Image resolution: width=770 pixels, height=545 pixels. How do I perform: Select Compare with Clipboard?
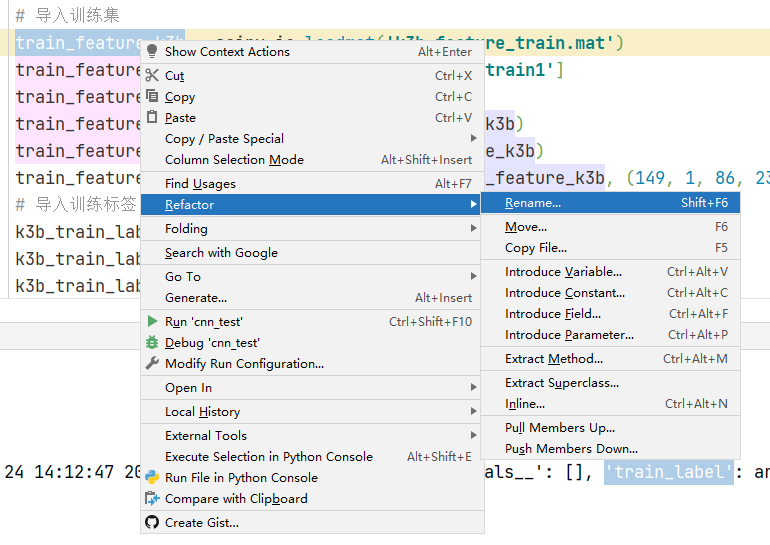[x=312, y=499]
